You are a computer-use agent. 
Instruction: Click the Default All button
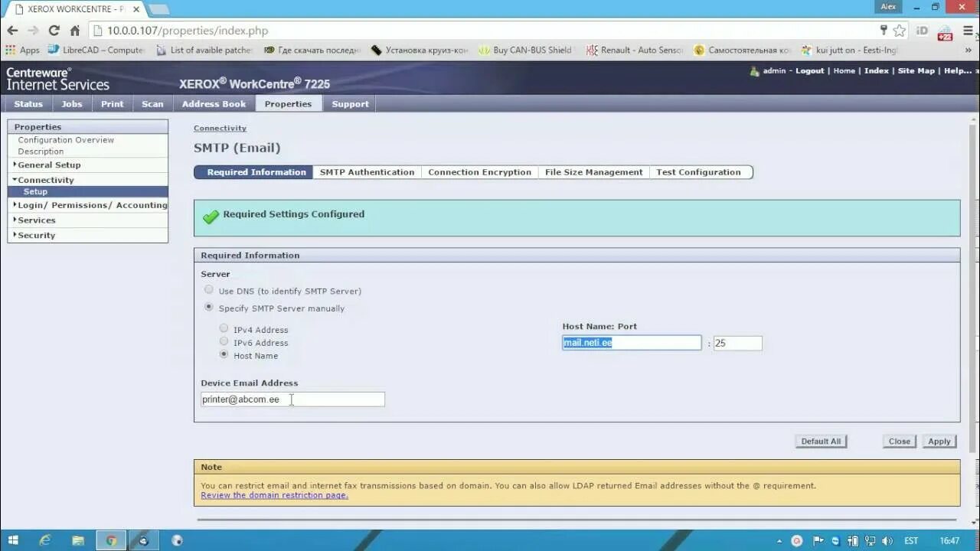[821, 442]
